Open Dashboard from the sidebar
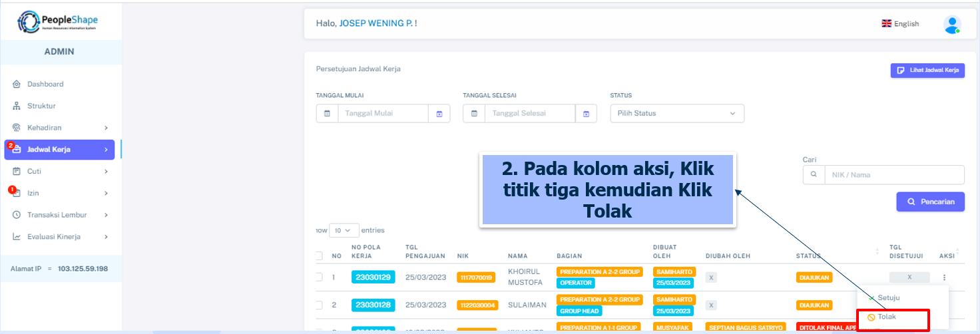 click(45, 84)
